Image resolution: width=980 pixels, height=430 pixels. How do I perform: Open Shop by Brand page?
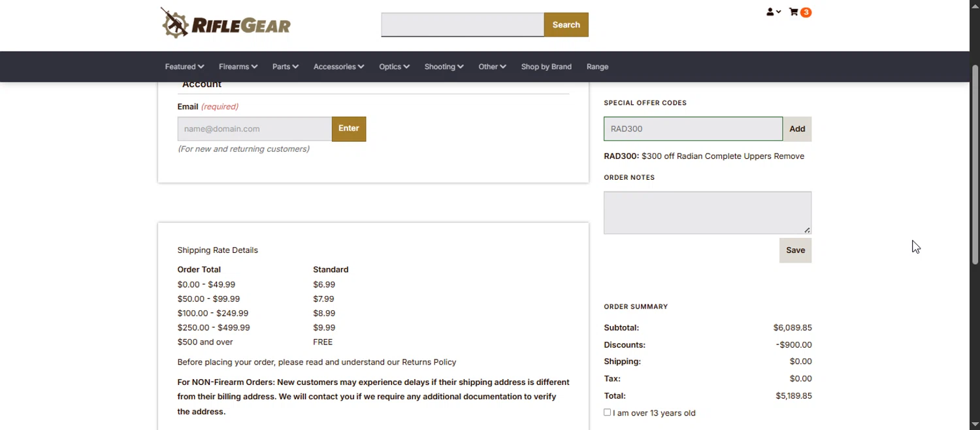tap(546, 67)
